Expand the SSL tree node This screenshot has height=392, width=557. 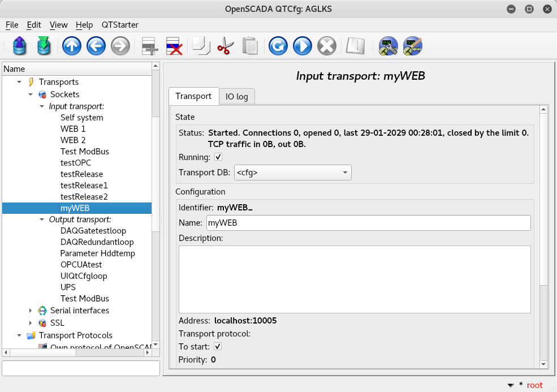(x=31, y=323)
